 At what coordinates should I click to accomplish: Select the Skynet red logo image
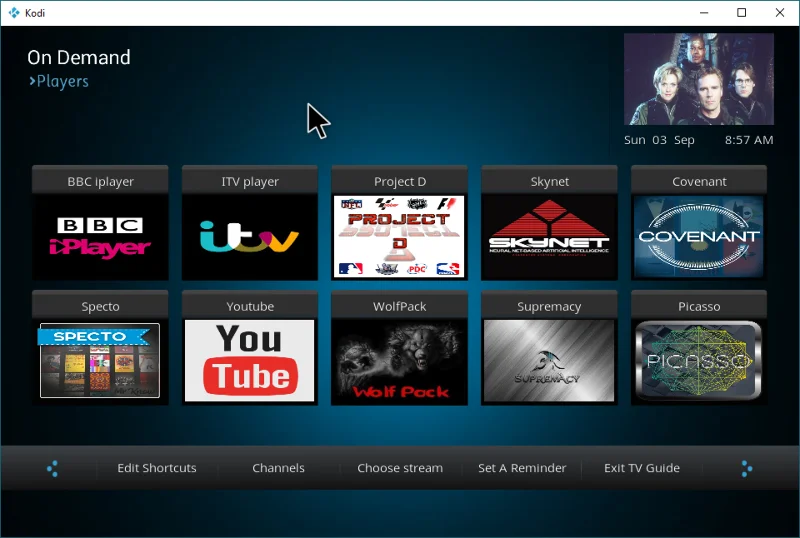549,237
